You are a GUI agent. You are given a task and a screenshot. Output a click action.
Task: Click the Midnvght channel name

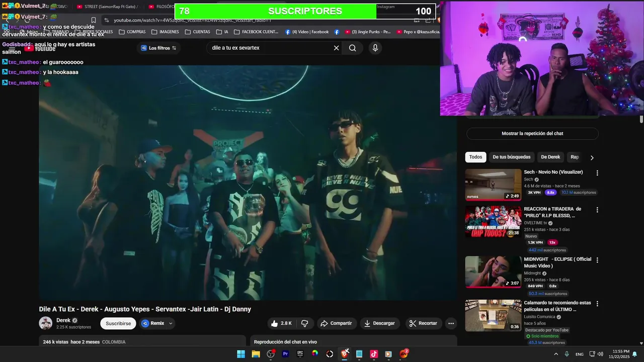[x=532, y=273]
